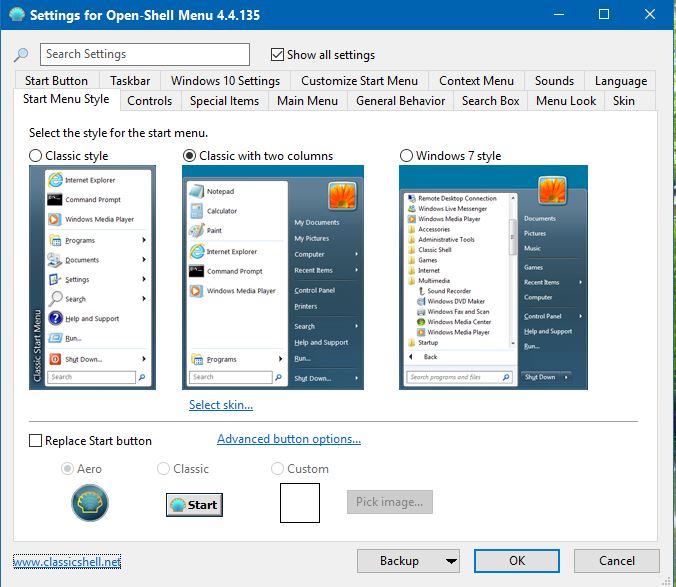
Task: Switch to the Taskbar tab
Action: [130, 81]
